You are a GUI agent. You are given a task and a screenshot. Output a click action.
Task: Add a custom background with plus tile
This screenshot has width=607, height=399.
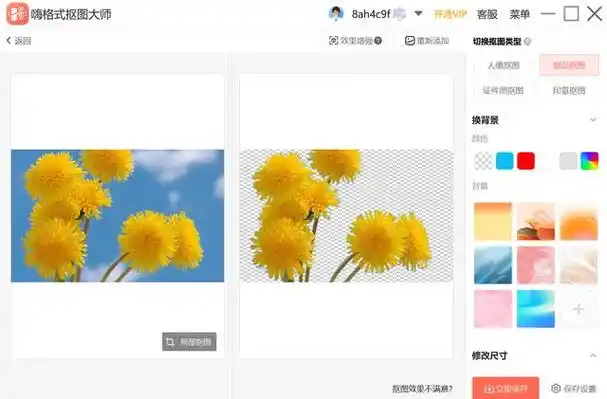coord(578,309)
